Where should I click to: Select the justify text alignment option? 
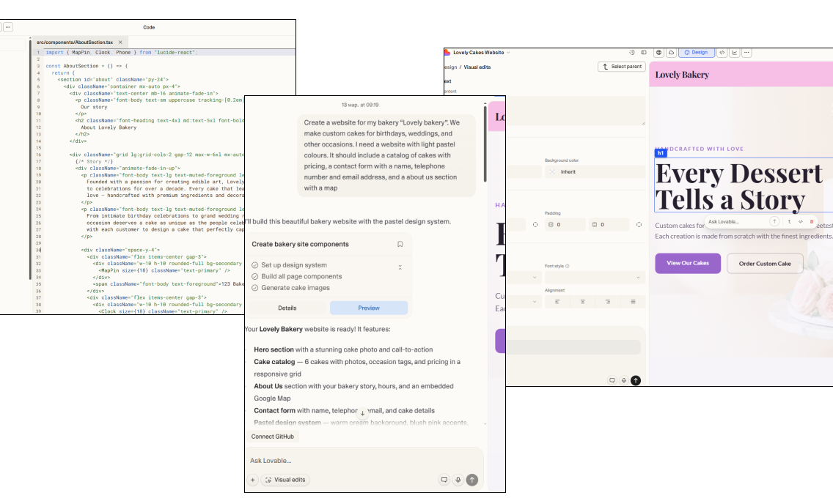[x=633, y=301]
